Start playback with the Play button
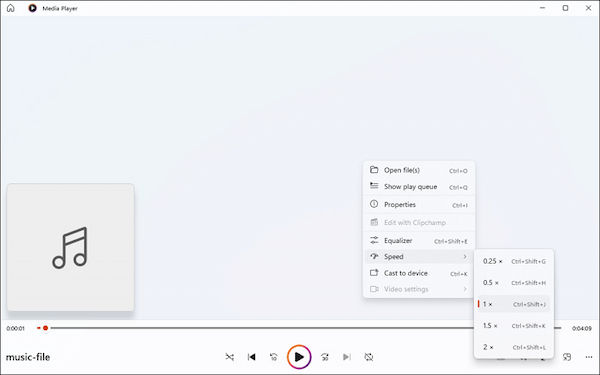 [x=299, y=357]
